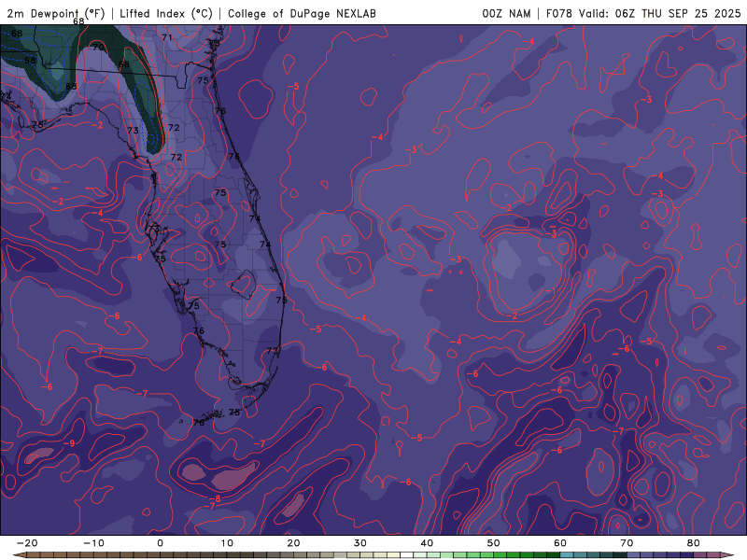
Task: Click the "50" color scale label
Action: pos(494,543)
